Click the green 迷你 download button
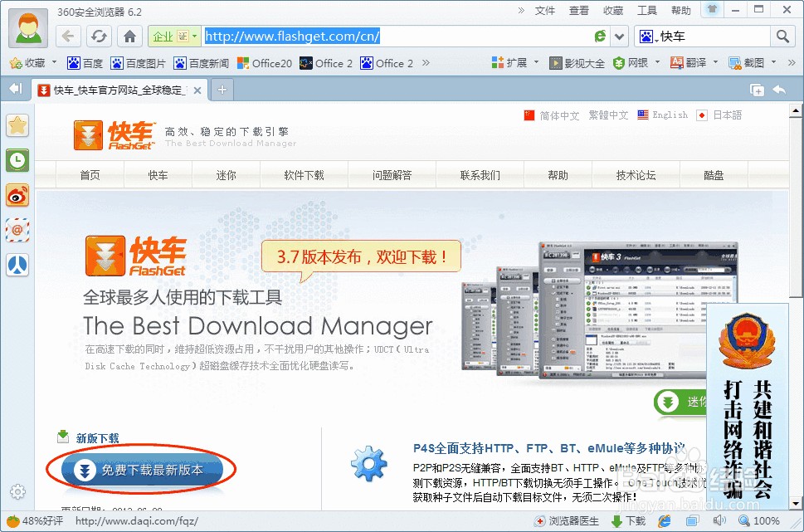 click(x=680, y=403)
